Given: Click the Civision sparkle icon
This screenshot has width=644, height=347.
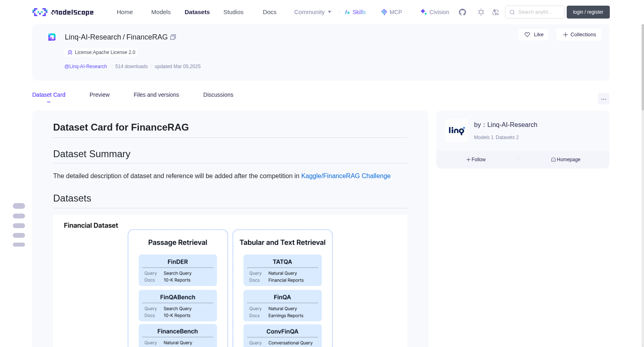Looking at the screenshot, I should click(x=423, y=12).
